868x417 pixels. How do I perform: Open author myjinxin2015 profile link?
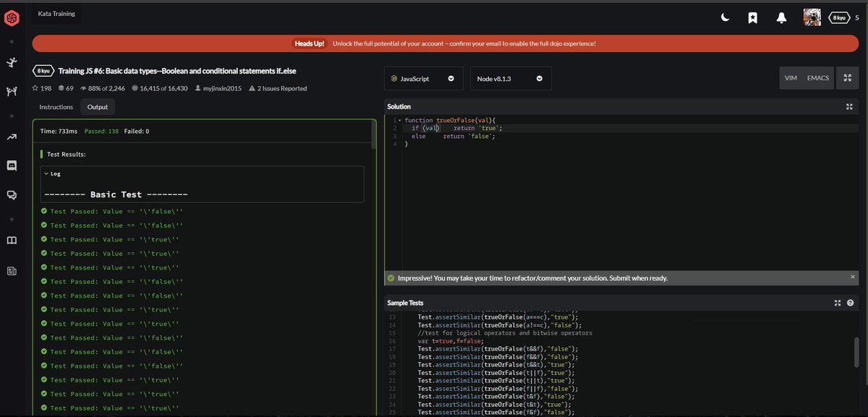218,88
